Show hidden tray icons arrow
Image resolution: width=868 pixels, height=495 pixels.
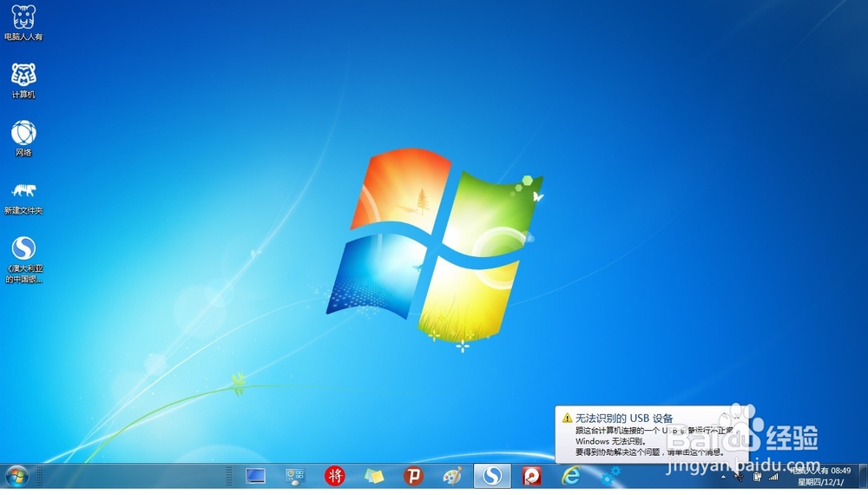[723, 477]
